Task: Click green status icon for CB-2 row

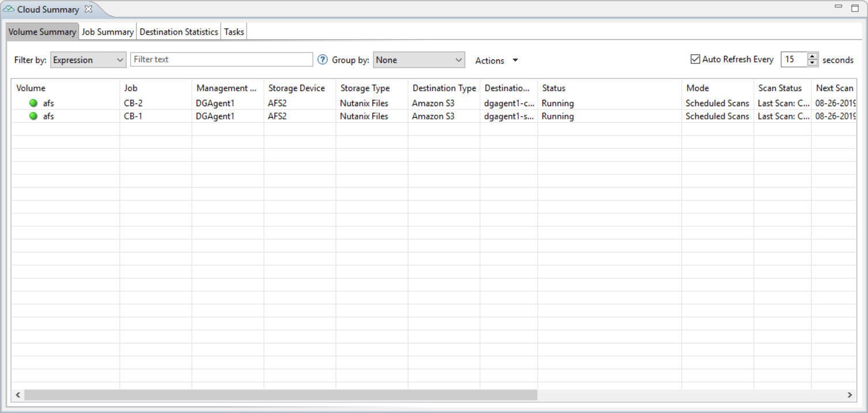Action: point(33,104)
